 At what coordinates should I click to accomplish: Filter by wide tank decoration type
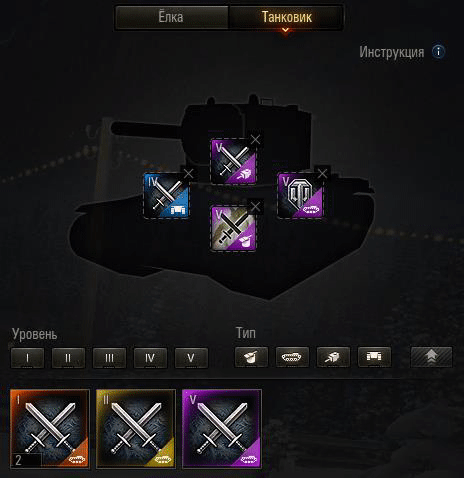[374, 357]
